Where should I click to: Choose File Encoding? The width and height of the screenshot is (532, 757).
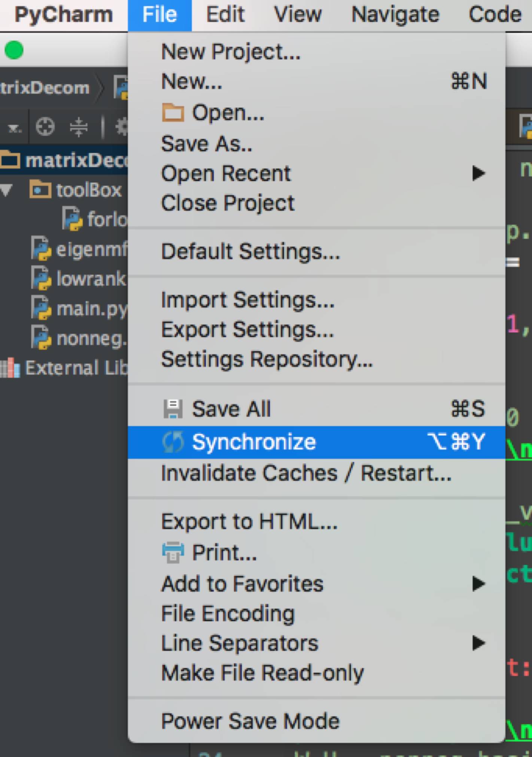317,614
